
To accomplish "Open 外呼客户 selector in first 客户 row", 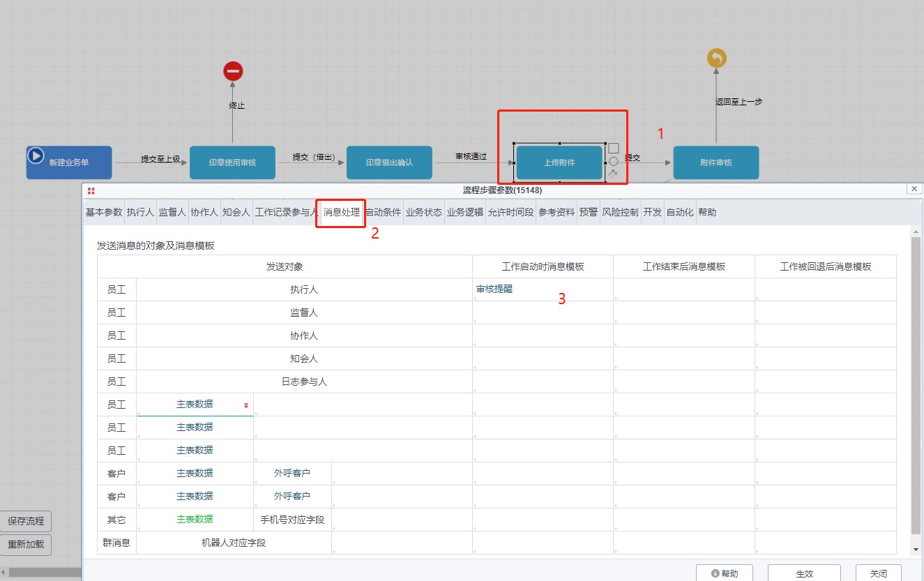I will [292, 473].
